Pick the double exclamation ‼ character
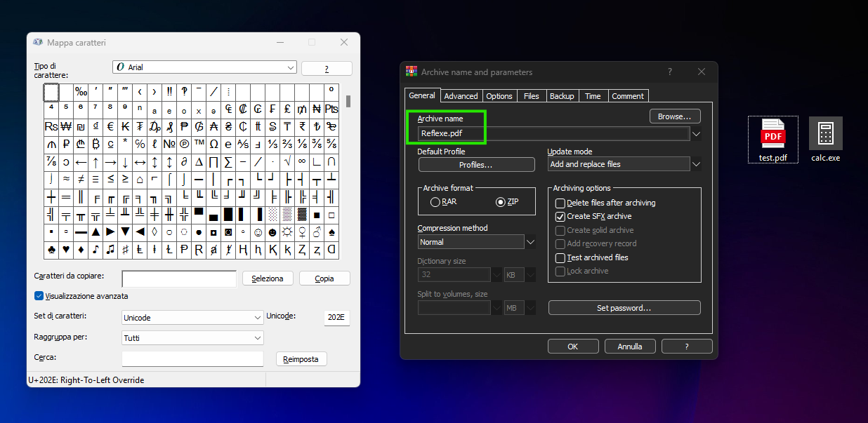 pyautogui.click(x=169, y=92)
